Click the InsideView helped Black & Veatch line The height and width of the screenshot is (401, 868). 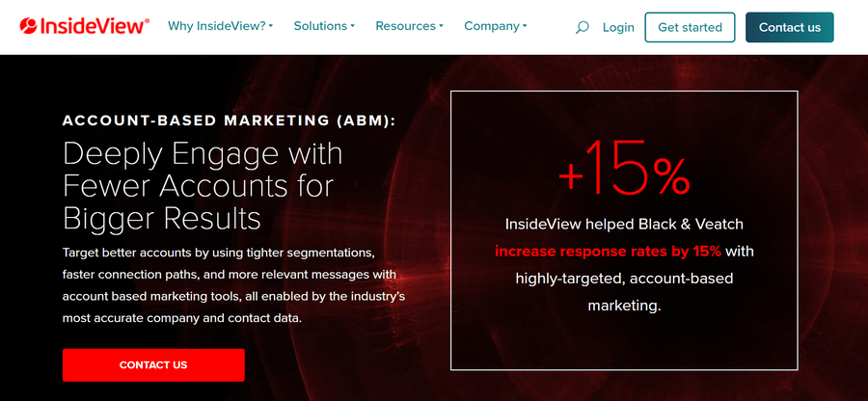point(624,224)
